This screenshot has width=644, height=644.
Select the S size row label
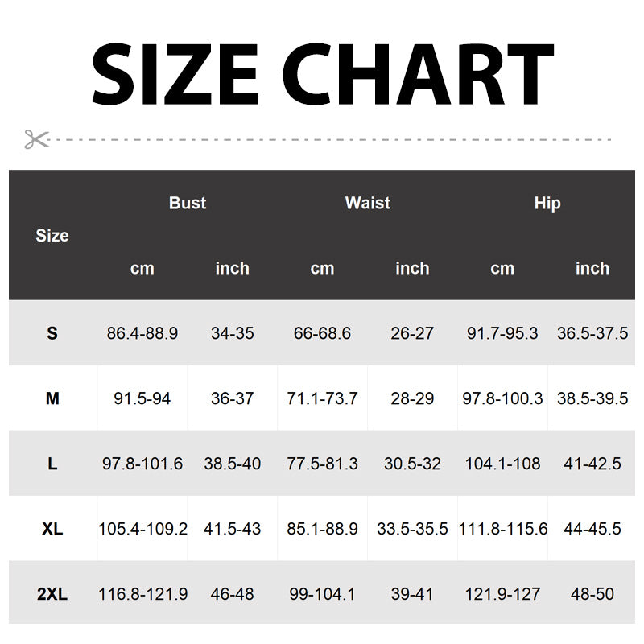[x=52, y=333]
